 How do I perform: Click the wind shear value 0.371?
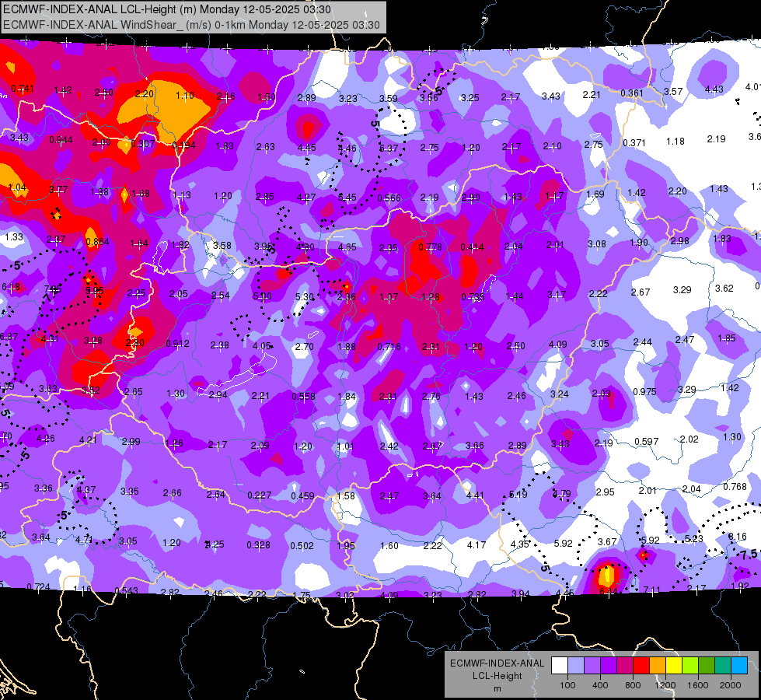[634, 143]
